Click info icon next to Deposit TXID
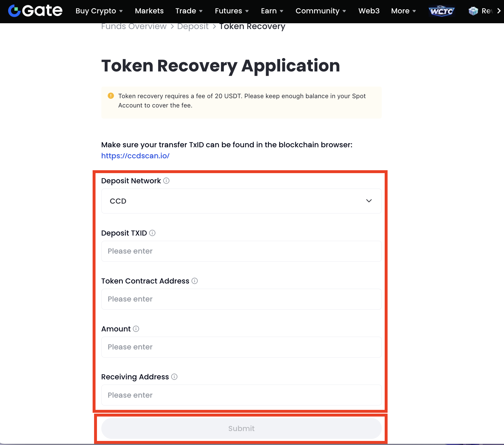Screen dimensions: 504x445 152,233
